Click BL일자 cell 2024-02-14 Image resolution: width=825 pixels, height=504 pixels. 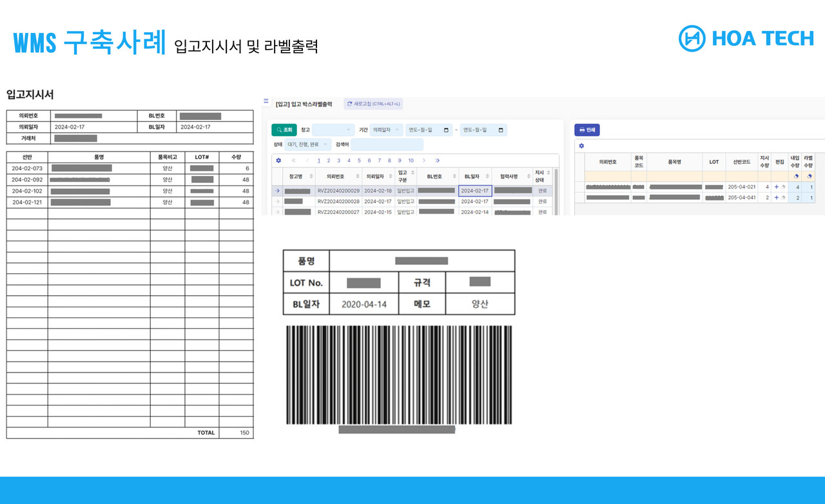pyautogui.click(x=475, y=211)
